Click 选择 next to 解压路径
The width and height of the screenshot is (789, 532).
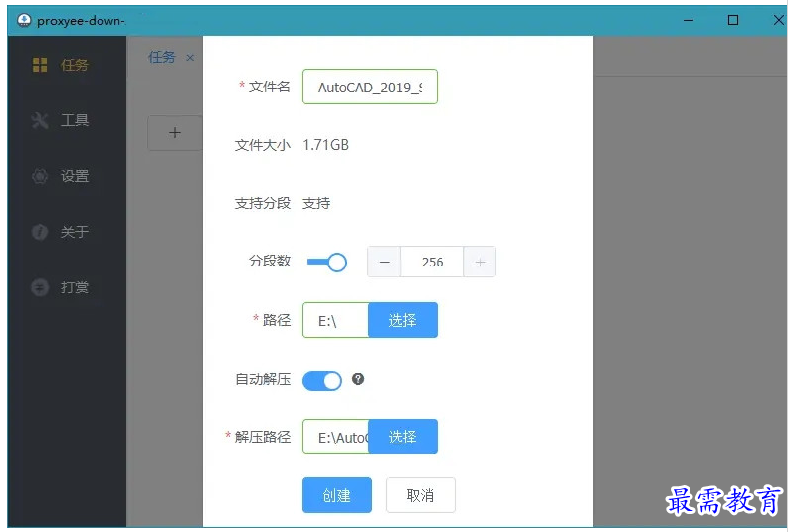coord(403,437)
